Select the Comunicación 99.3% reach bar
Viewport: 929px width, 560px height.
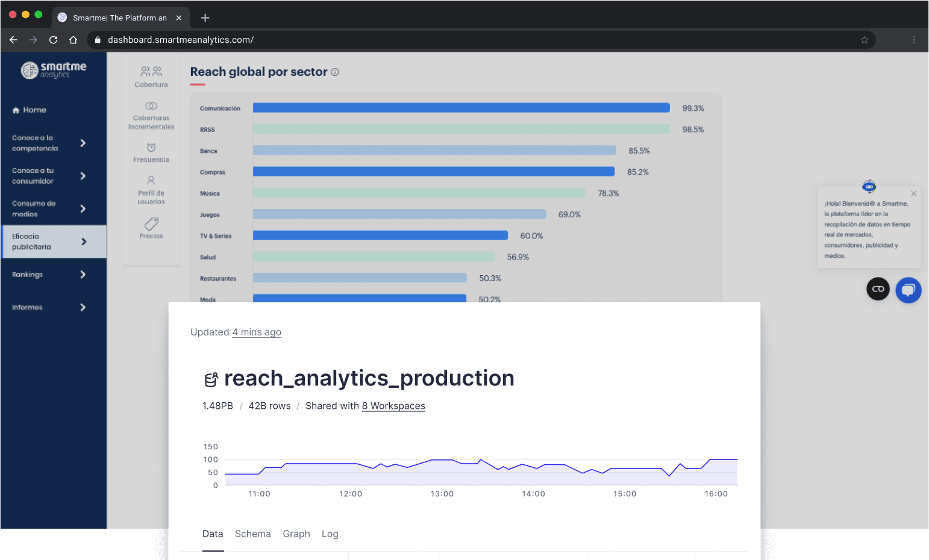click(x=461, y=107)
